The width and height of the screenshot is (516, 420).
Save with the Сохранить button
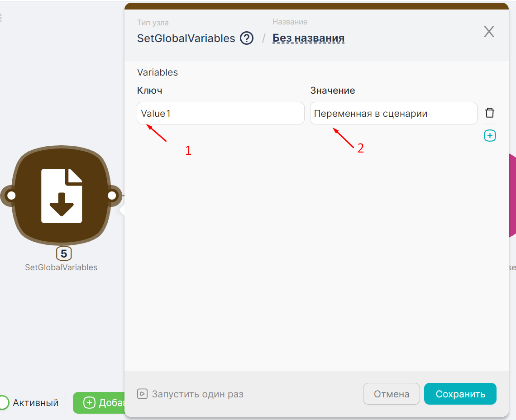(x=460, y=394)
